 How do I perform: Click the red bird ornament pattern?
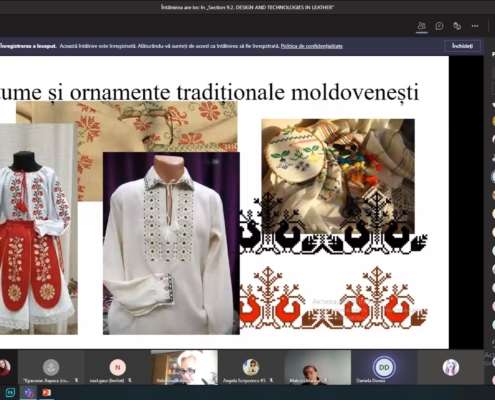333,297
